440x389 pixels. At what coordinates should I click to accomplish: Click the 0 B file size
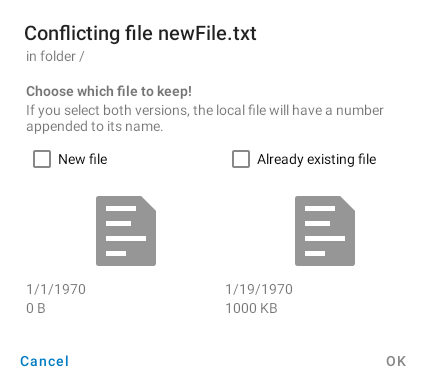point(36,308)
